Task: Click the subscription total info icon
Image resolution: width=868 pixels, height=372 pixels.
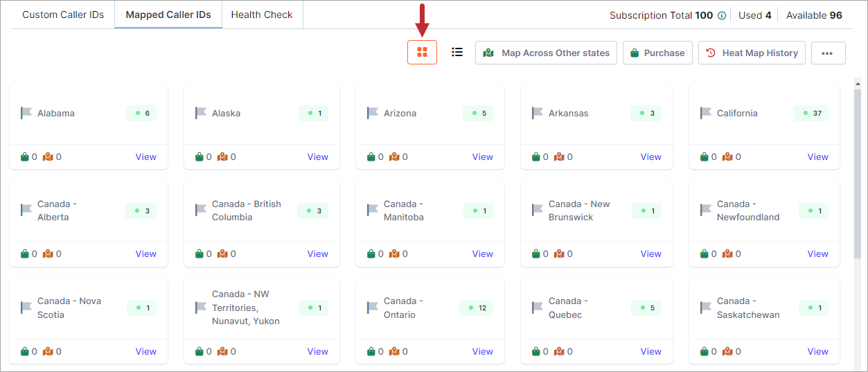Action: pos(722,15)
